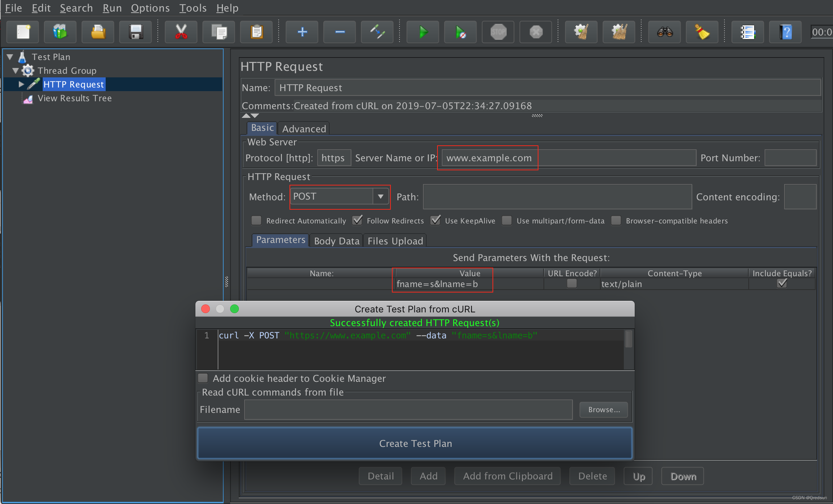Click the Save test plan icon

click(x=135, y=31)
